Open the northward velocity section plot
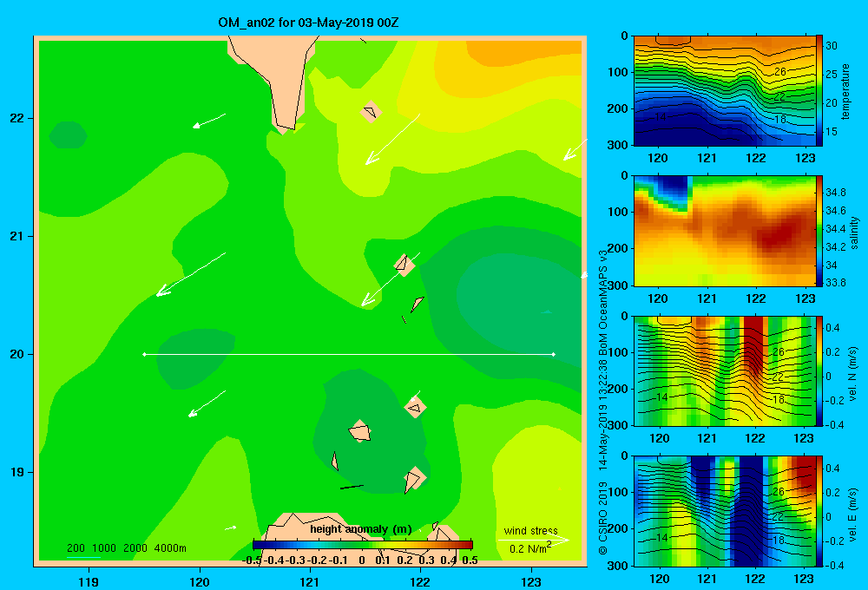This screenshot has height=590, width=868. pos(725,371)
